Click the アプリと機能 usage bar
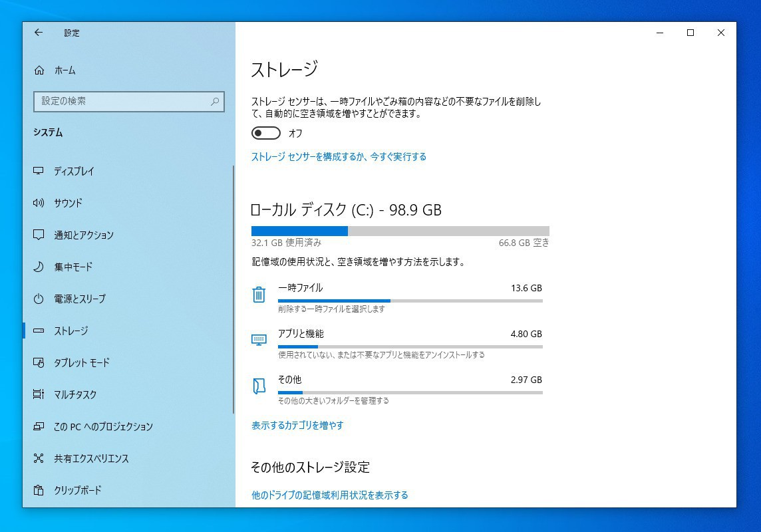The height and width of the screenshot is (532, 761). [x=410, y=346]
